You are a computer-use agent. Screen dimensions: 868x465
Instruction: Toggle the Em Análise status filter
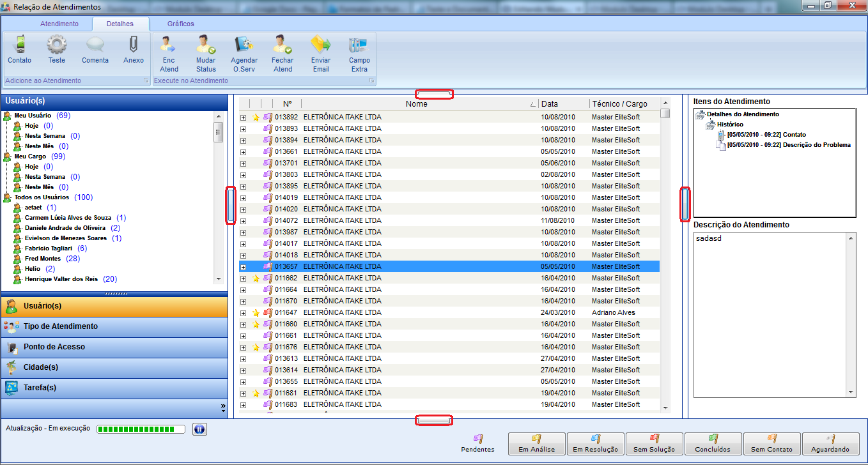tap(536, 443)
